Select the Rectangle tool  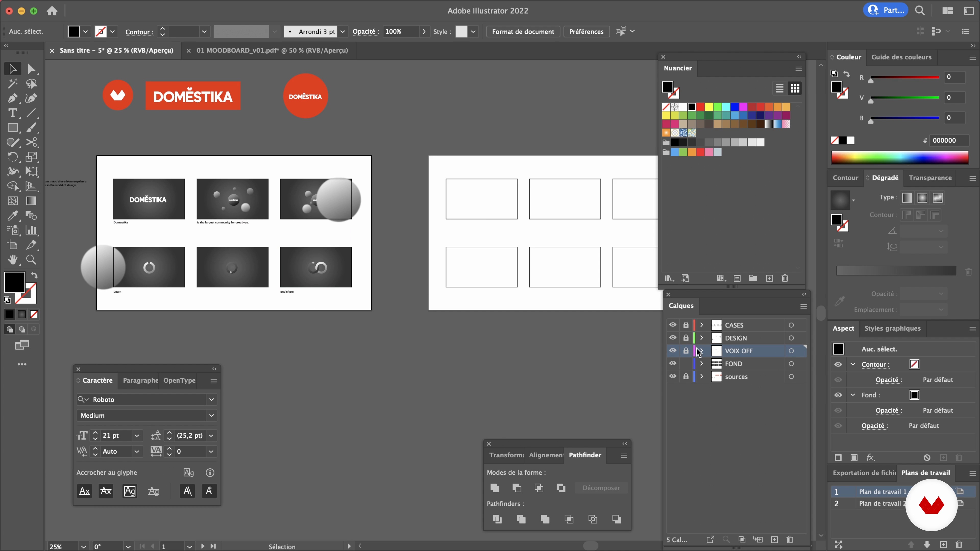pyautogui.click(x=13, y=128)
